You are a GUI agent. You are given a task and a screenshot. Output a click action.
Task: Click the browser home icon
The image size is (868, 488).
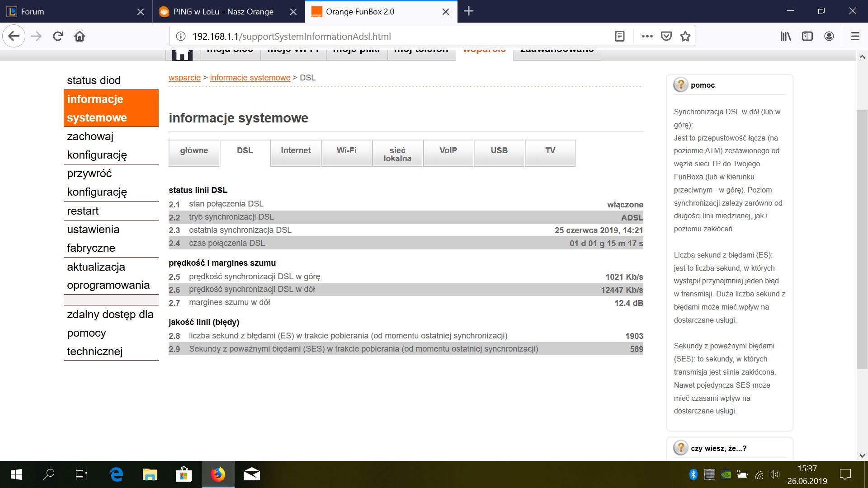(80, 36)
